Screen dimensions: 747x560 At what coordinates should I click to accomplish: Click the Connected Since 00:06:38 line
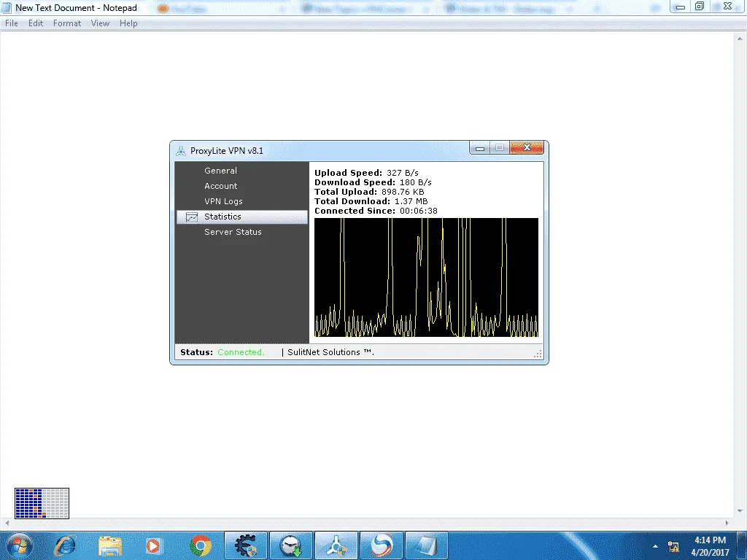(x=376, y=211)
